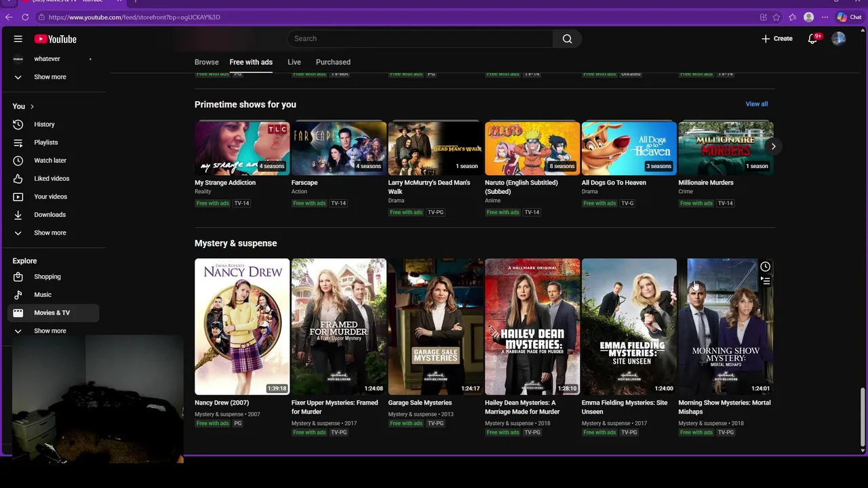
Task: Click the Explore section label
Action: [x=24, y=261]
